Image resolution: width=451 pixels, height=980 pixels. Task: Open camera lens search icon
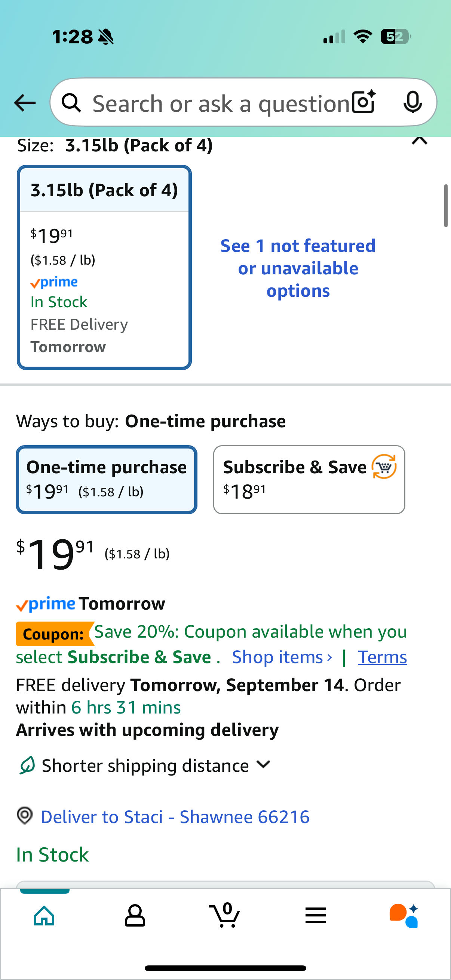[363, 102]
